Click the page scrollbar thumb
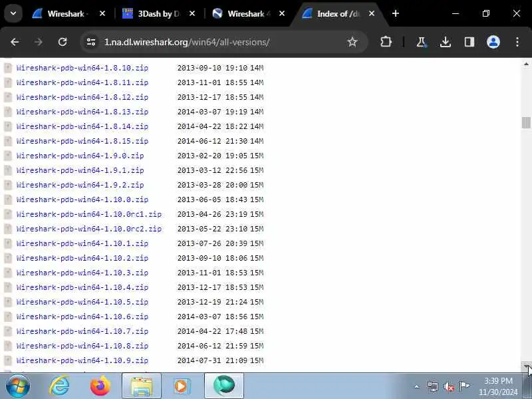The width and height of the screenshot is (532, 399). 526,122
